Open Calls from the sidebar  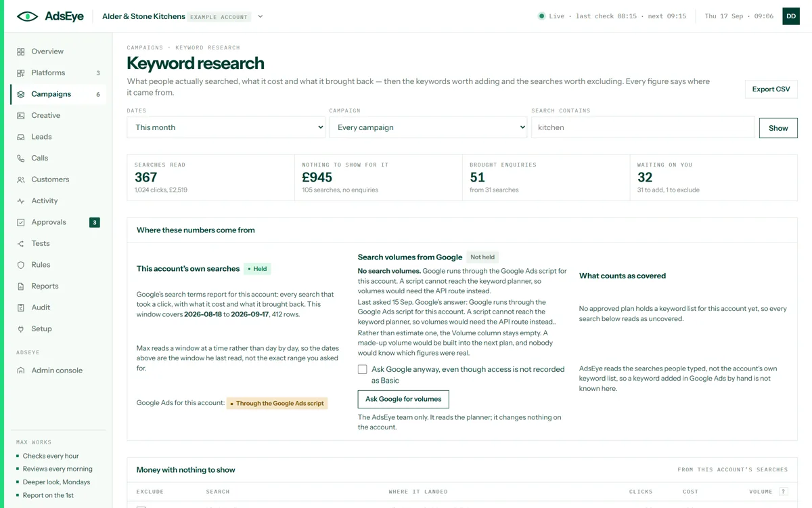pos(59,158)
